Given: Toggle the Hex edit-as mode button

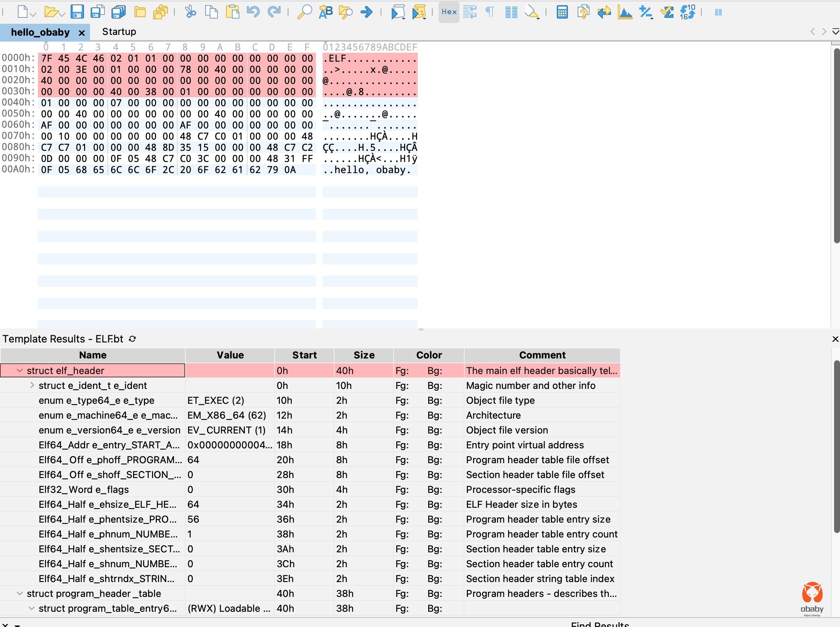Looking at the screenshot, I should coord(449,12).
